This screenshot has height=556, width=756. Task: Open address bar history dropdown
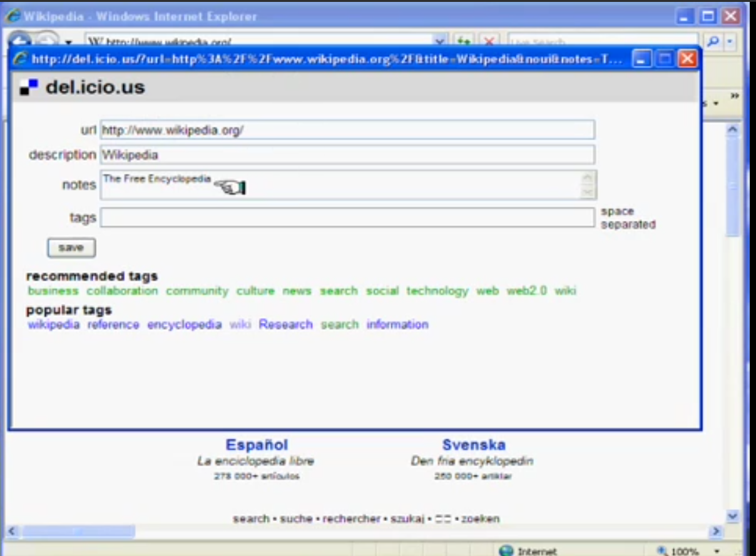tap(441, 41)
